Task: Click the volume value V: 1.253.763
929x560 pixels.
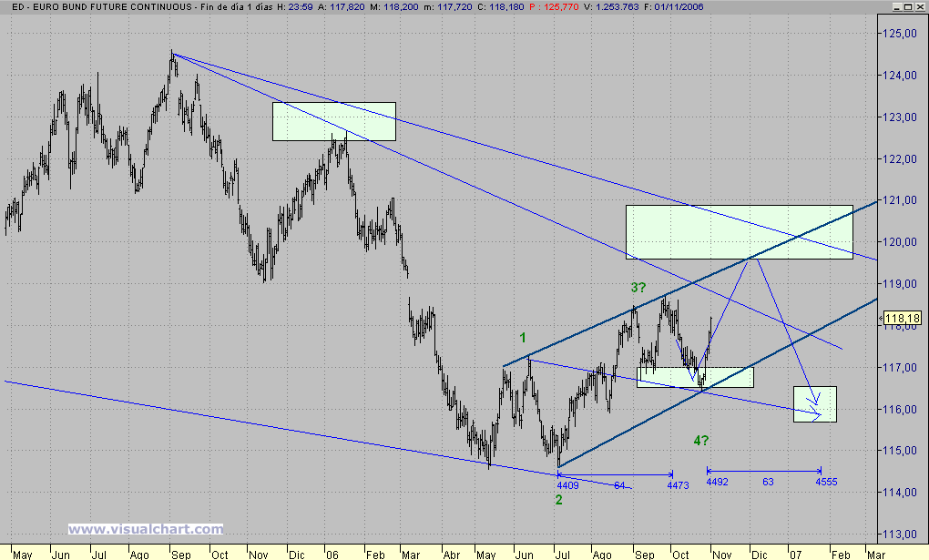Action: (x=611, y=7)
